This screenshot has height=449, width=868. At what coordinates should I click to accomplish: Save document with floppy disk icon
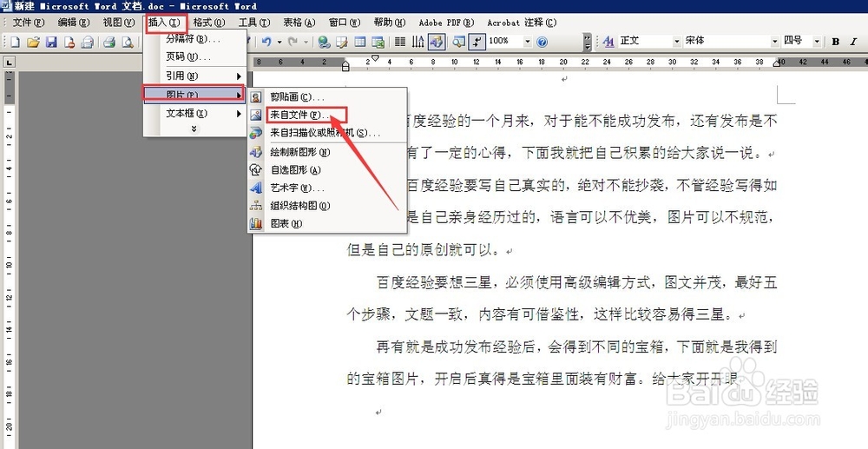51,42
